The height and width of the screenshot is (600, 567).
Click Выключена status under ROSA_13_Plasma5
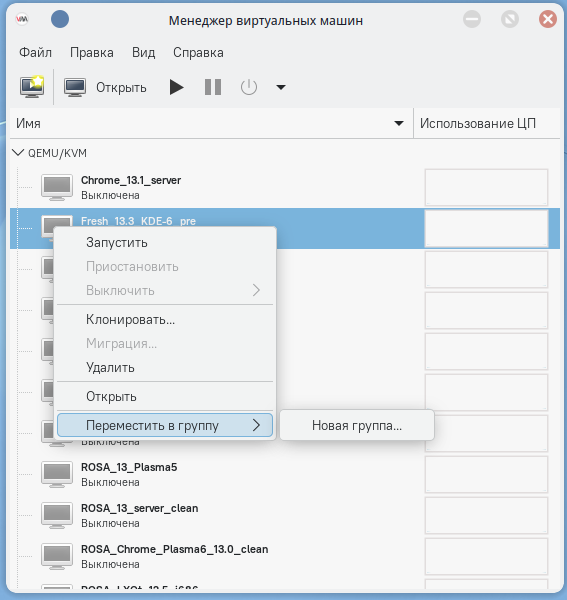click(x=110, y=483)
